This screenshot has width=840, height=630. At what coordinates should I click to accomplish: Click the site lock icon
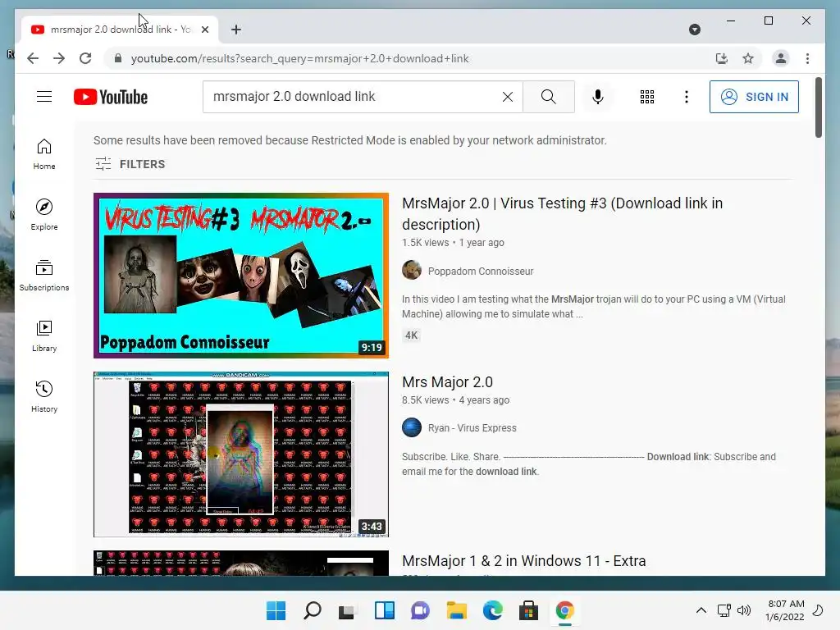(x=118, y=58)
